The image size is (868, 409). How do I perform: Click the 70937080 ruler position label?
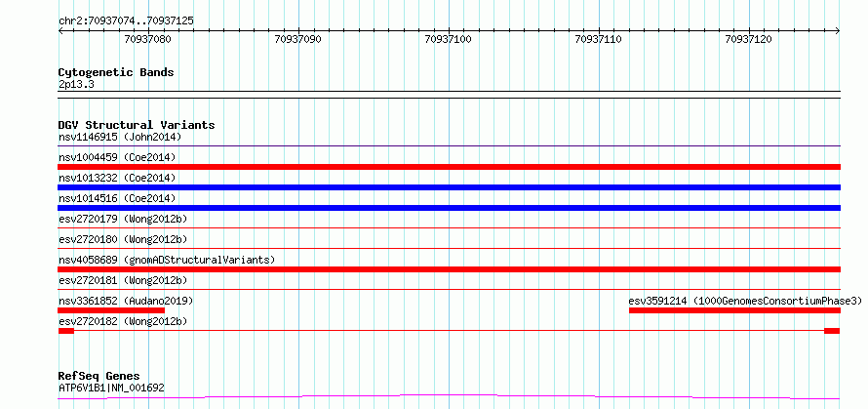[x=147, y=39]
